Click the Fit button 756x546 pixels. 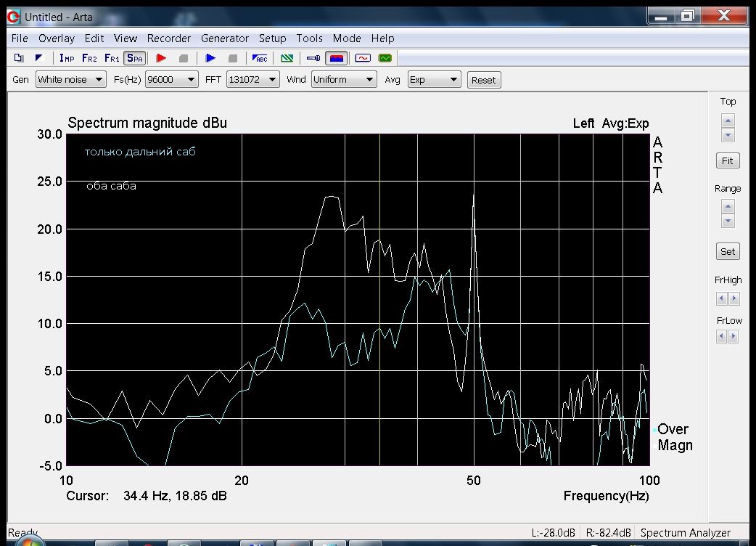728,160
